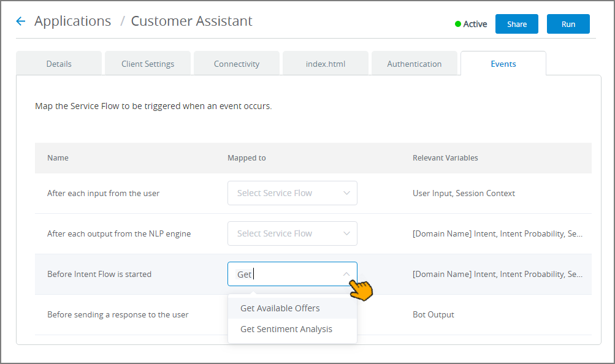Click the Share button

[x=516, y=24]
